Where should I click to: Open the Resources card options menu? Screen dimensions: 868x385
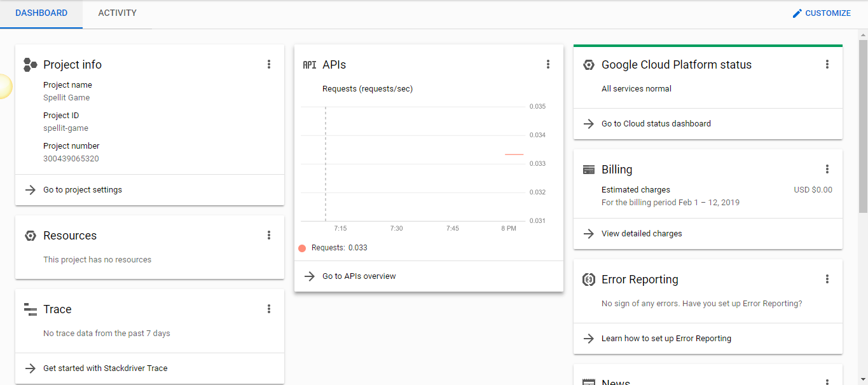click(x=269, y=235)
